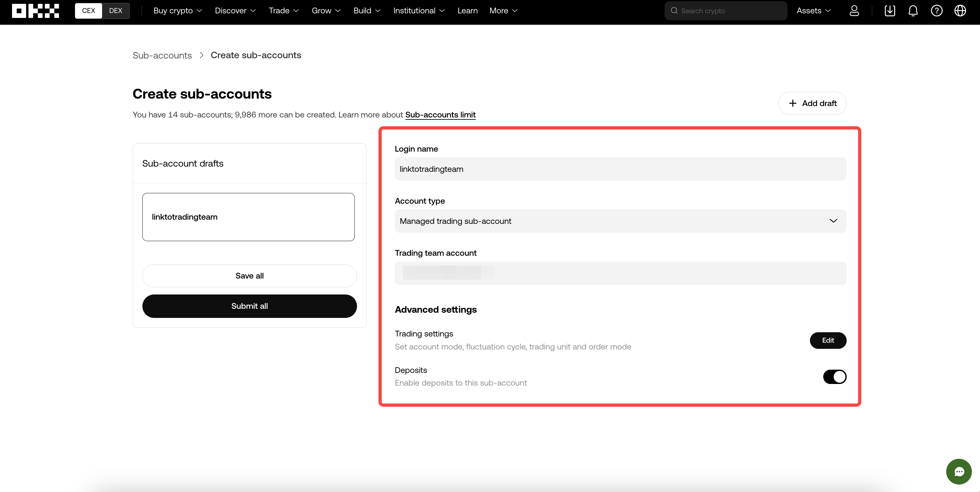Enable deposits to this sub-account
The width and height of the screenshot is (980, 492).
coord(834,376)
